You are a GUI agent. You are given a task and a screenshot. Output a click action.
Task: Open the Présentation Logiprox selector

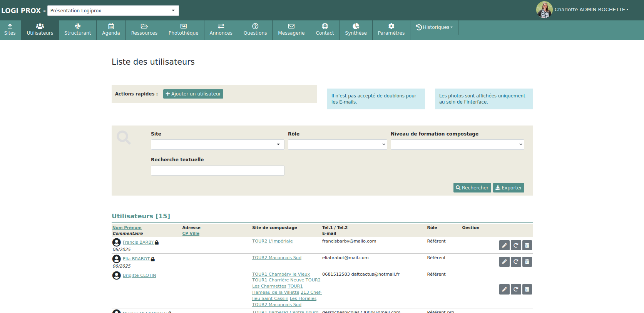(x=113, y=10)
